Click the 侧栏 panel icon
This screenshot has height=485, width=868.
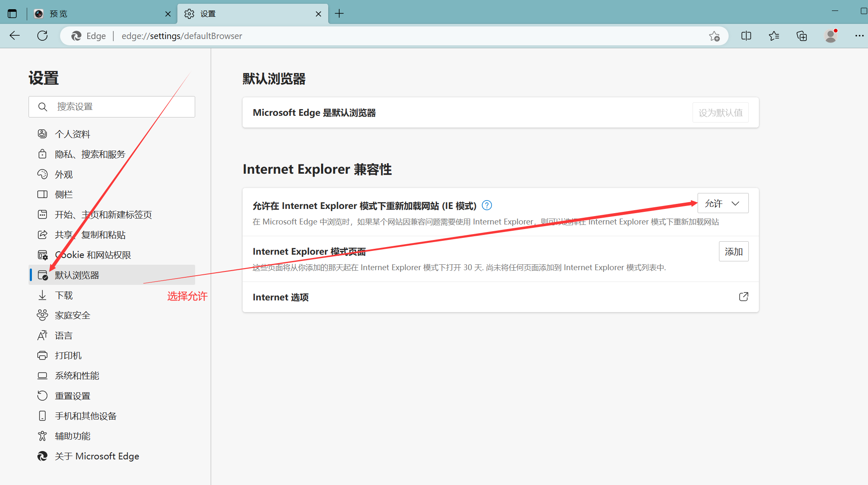click(x=42, y=194)
